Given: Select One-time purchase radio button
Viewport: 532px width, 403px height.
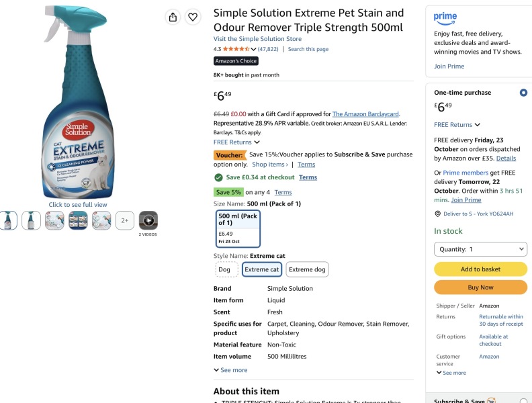Looking at the screenshot, I should [523, 93].
